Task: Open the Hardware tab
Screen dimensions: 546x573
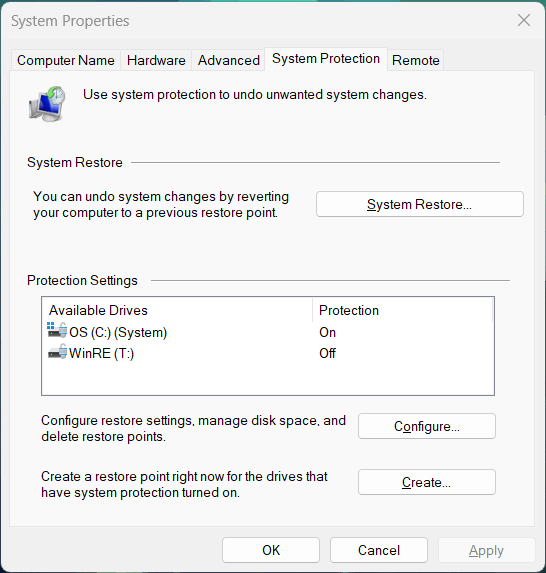Action: pos(156,60)
